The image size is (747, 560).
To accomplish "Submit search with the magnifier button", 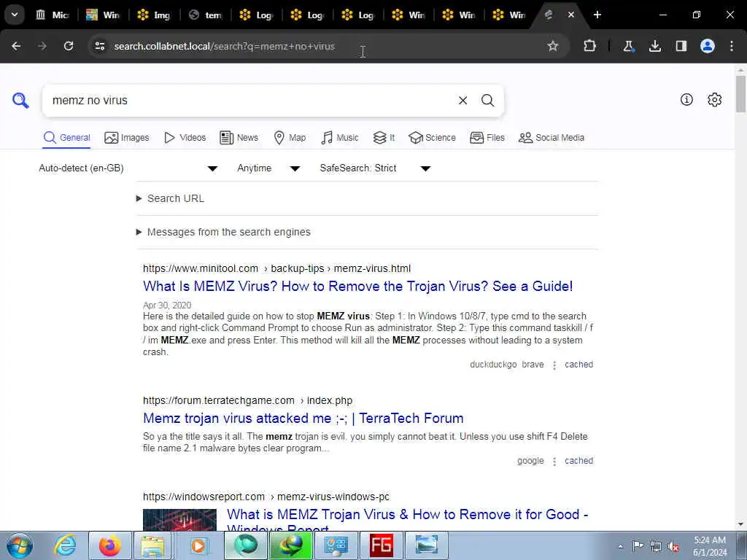I will [487, 101].
